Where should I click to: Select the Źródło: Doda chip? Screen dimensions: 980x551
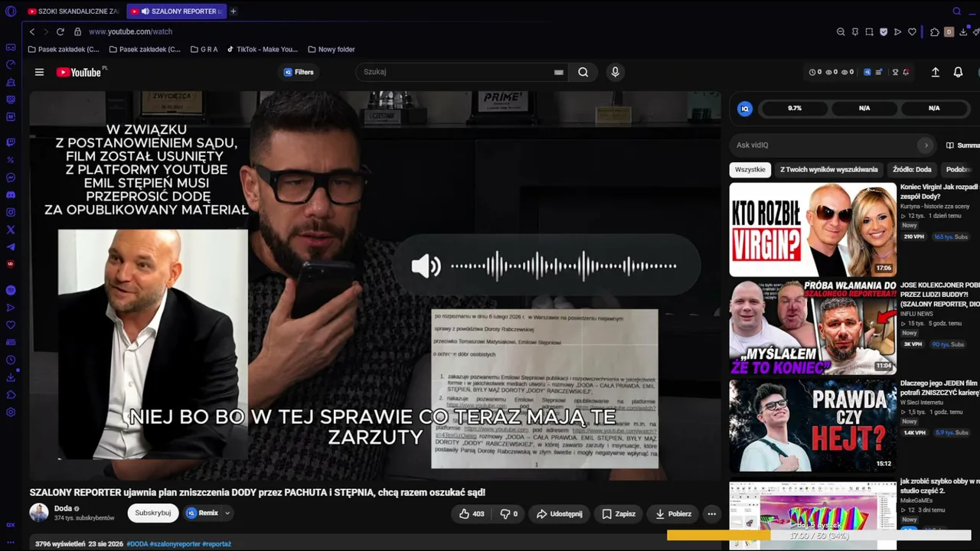pos(912,169)
